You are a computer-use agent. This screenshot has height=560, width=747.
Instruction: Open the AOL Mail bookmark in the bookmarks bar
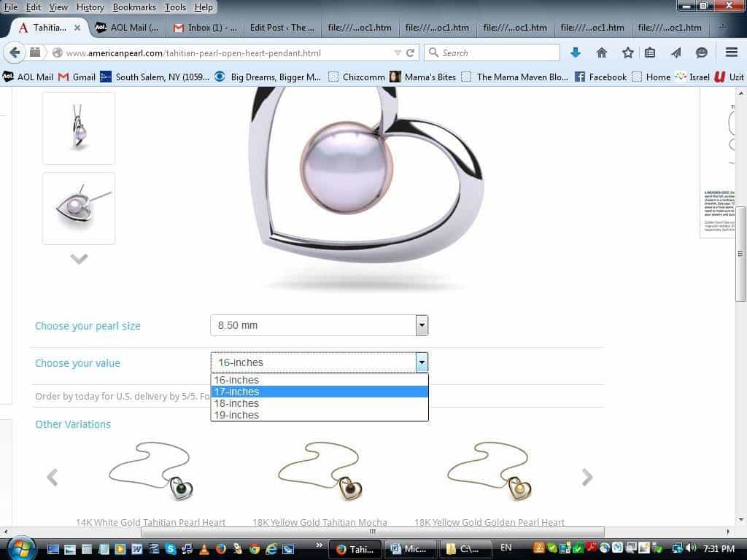pyautogui.click(x=28, y=77)
